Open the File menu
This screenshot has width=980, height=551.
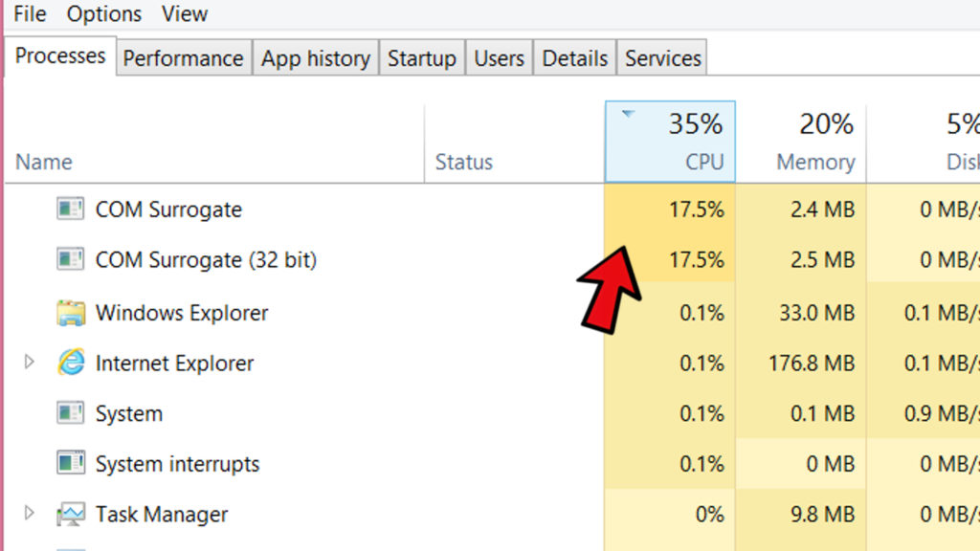[x=30, y=14]
